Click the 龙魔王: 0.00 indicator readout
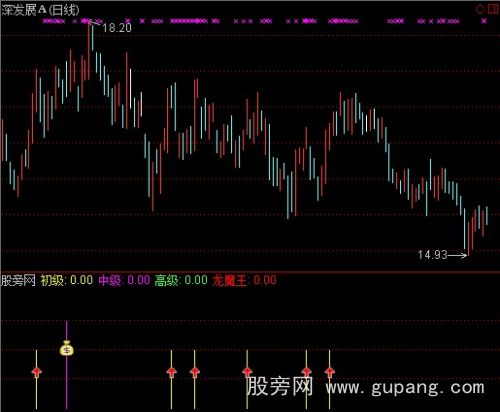Viewport: 500px width, 412px height. point(244,280)
